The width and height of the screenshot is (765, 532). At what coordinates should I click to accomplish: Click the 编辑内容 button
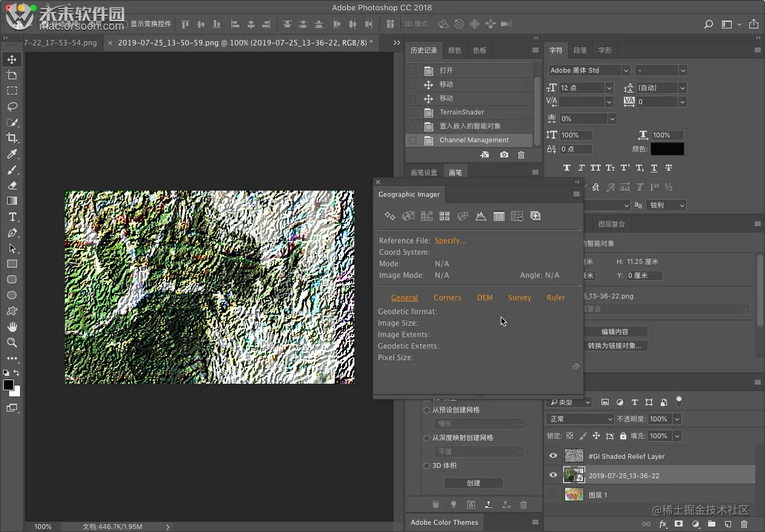pyautogui.click(x=615, y=332)
